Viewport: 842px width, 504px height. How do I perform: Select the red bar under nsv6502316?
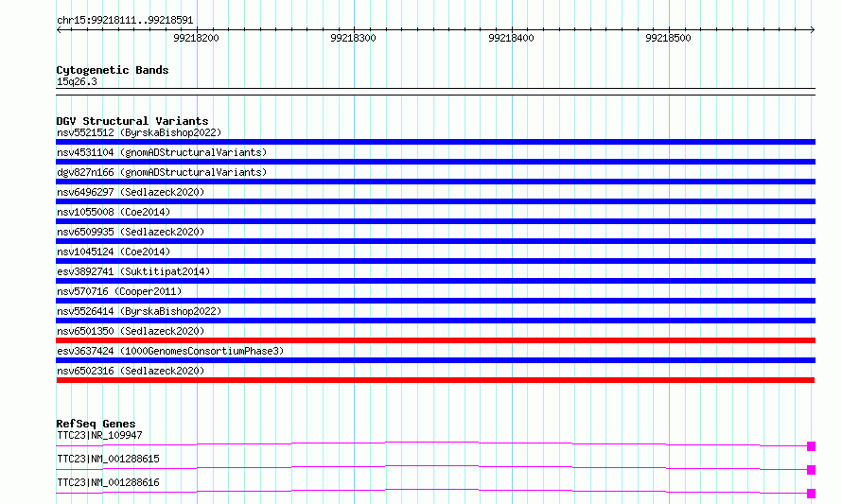pos(435,380)
